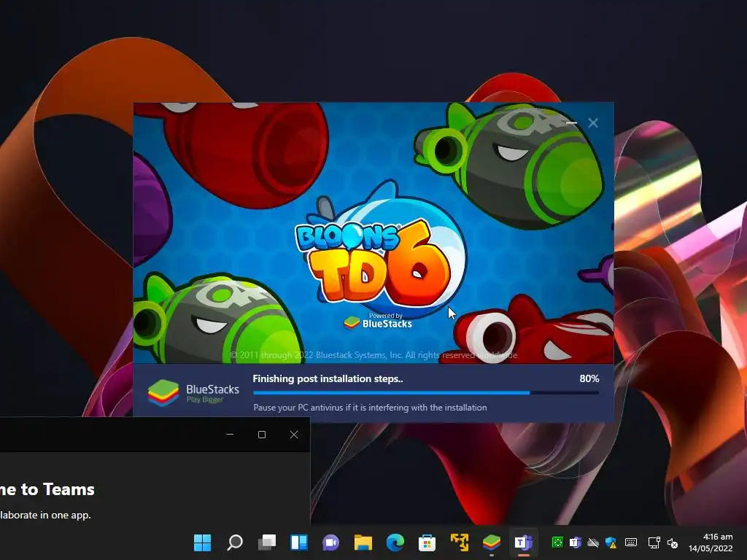Switch to BlueStacks installer taskbar icon
747x560 pixels.
491,542
